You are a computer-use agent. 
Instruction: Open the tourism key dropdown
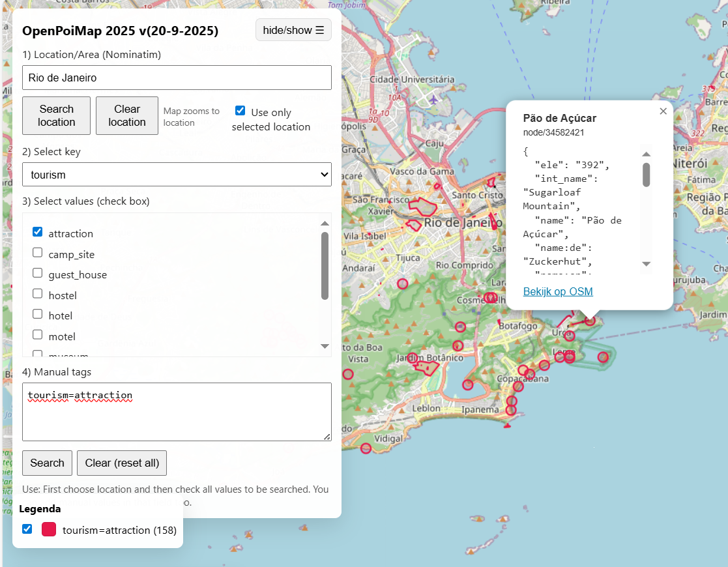(177, 175)
